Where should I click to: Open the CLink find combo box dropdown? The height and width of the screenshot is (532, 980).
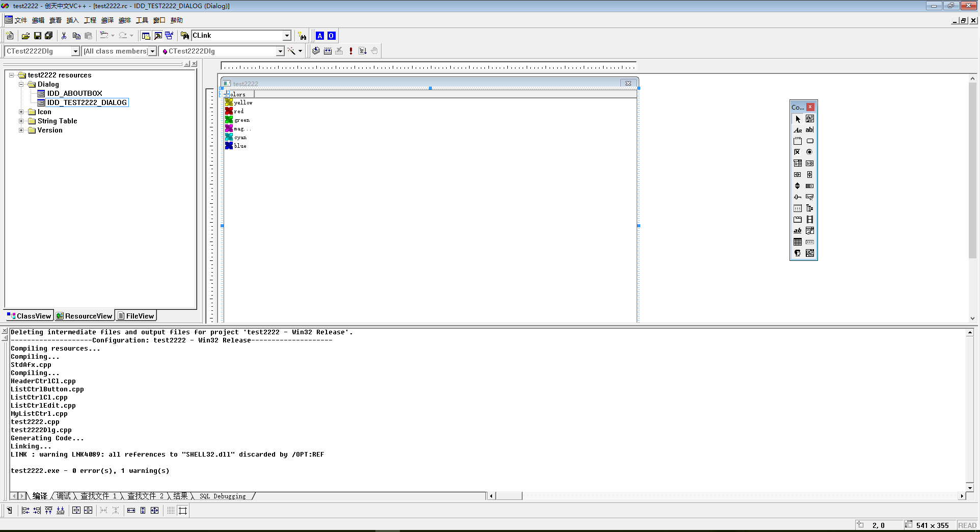(287, 36)
